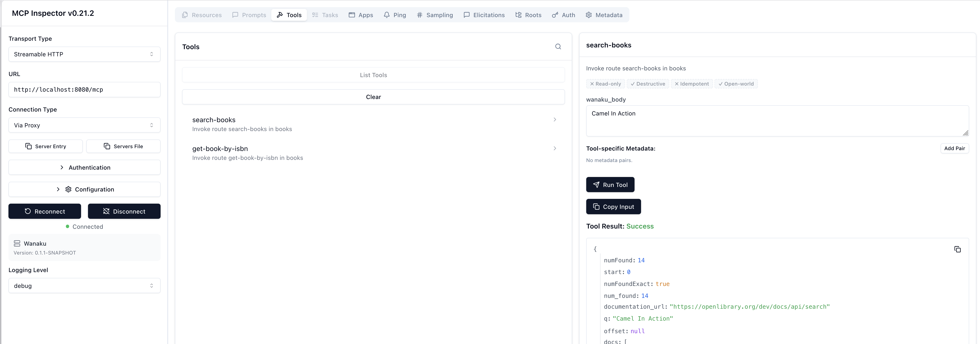Open the Sampling tab
This screenshot has width=980, height=344.
click(x=435, y=15)
